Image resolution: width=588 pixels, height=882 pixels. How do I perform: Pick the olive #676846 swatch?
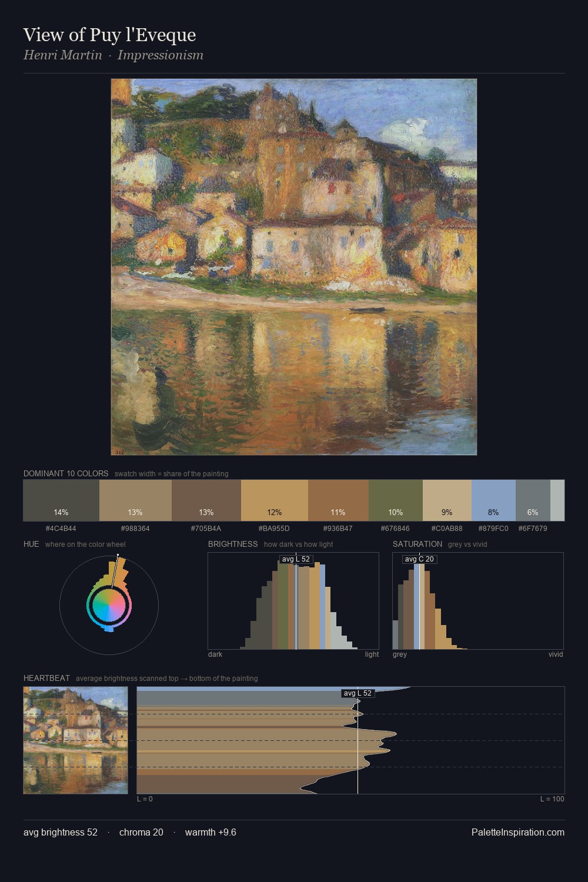point(396,500)
